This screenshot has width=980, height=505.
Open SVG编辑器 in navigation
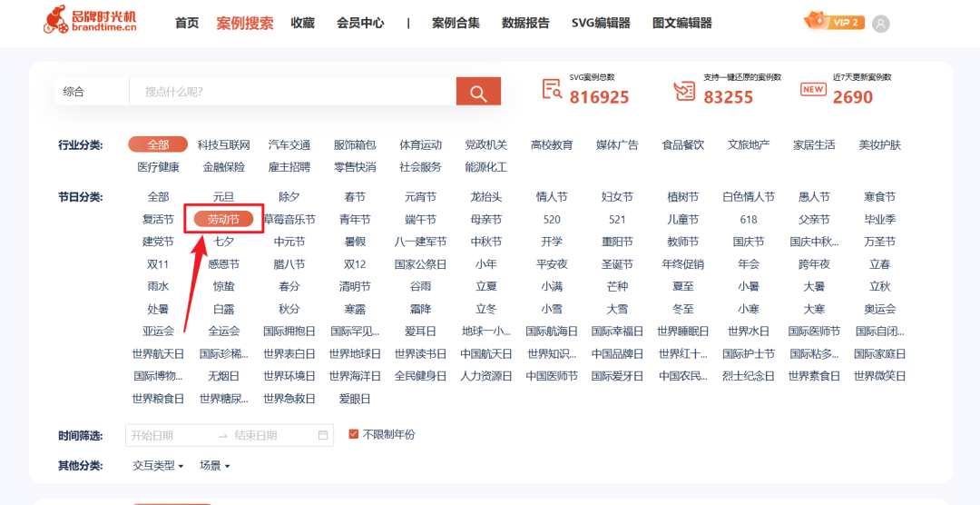pos(601,23)
